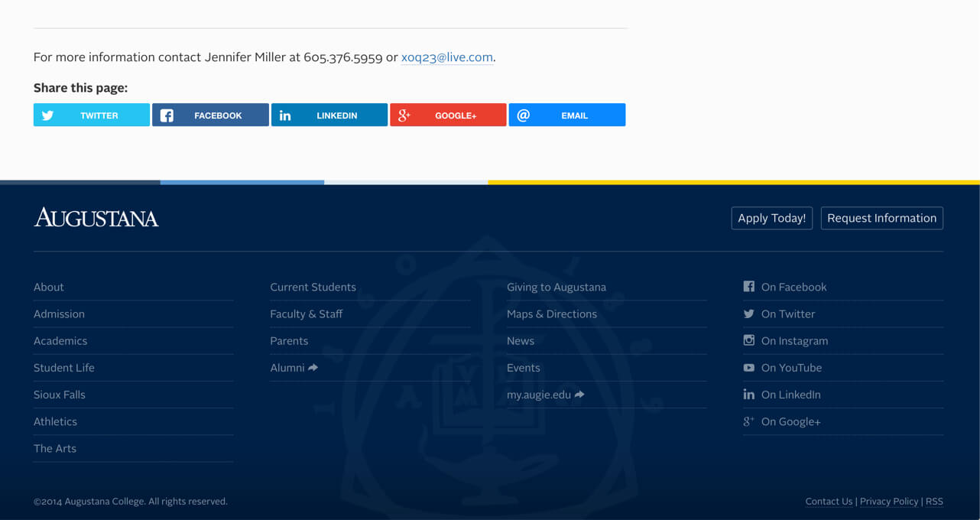The width and height of the screenshot is (980, 520).
Task: Click the Request Information button
Action: point(882,218)
